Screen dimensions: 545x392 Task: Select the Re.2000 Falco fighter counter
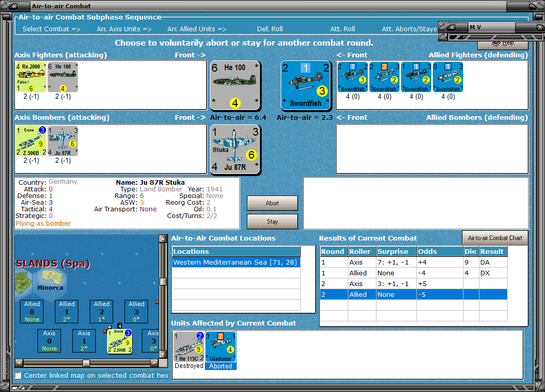click(31, 77)
